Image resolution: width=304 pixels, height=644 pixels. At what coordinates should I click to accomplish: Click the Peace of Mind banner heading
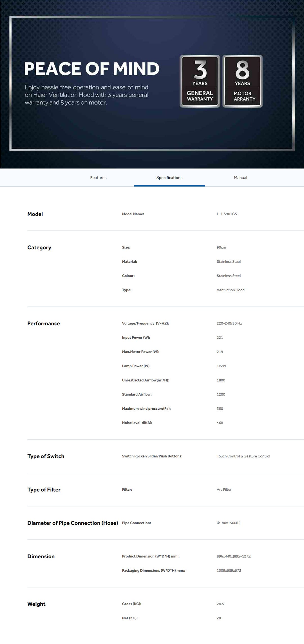click(x=92, y=69)
